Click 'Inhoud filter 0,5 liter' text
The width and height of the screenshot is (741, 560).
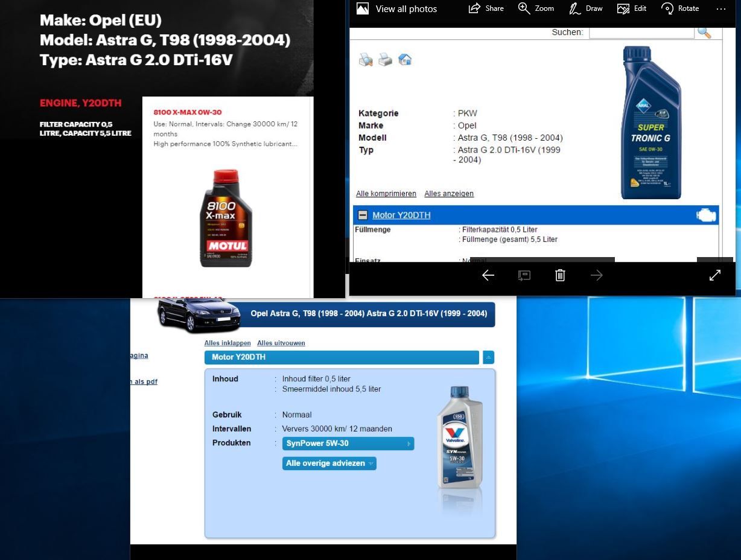click(316, 379)
